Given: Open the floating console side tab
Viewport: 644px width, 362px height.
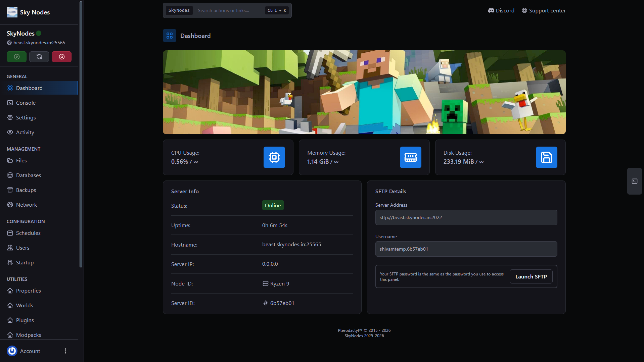Looking at the screenshot, I should tap(634, 181).
